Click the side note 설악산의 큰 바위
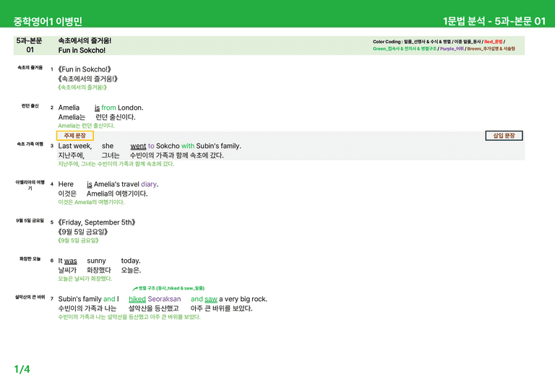555x392 pixels. pos(30,297)
